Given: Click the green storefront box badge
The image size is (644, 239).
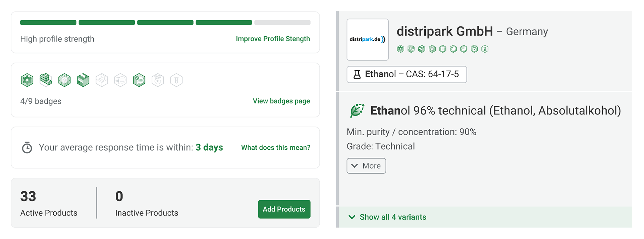Looking at the screenshot, I should pos(83,80).
